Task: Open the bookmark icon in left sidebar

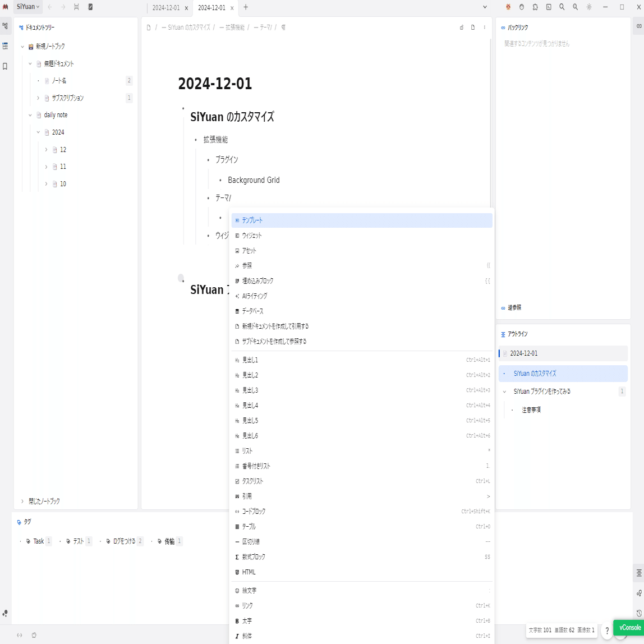Action: (6, 66)
